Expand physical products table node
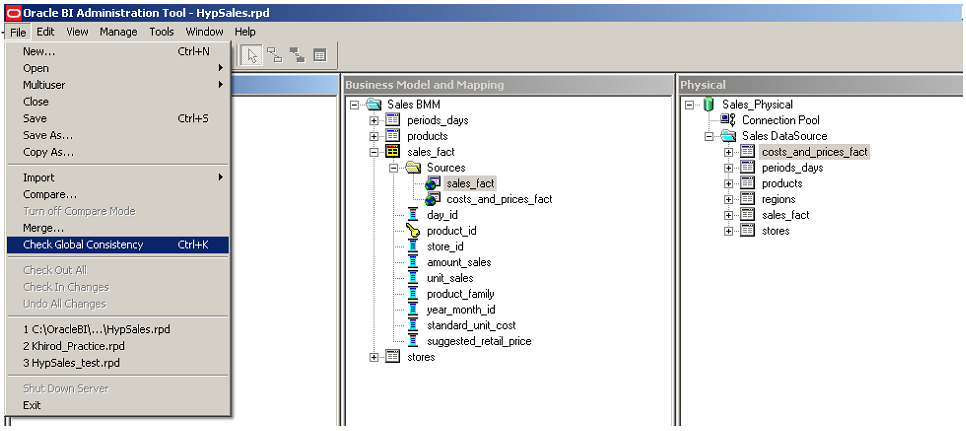 click(x=729, y=183)
